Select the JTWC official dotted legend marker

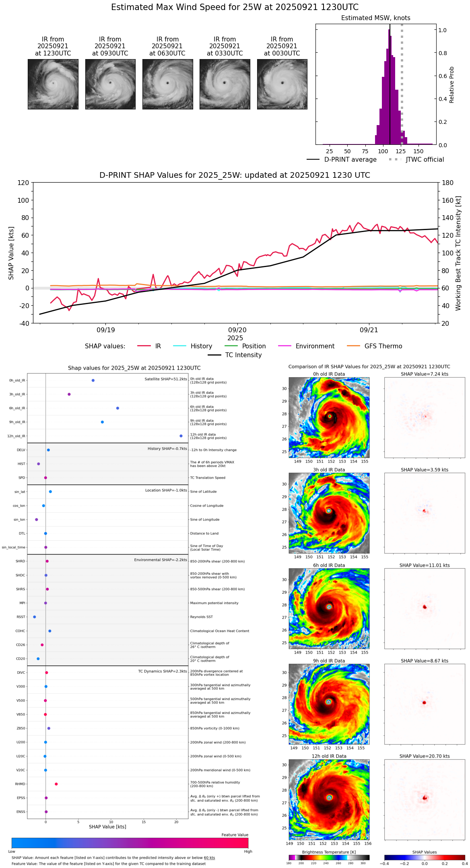416,160
